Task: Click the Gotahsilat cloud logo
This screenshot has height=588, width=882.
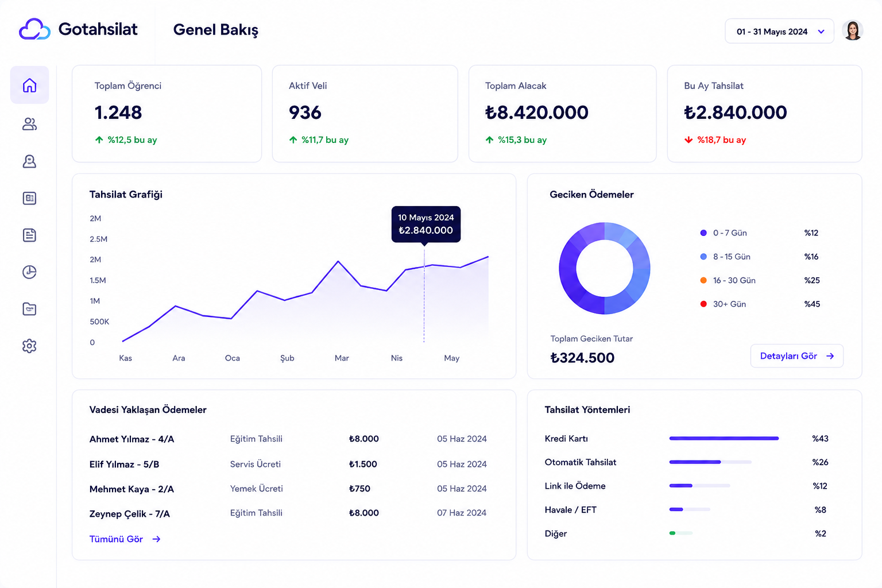Action: [x=34, y=29]
